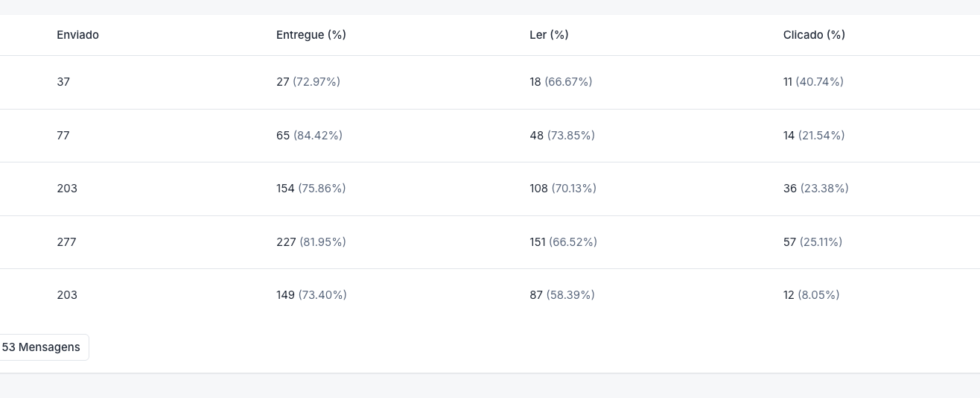Image resolution: width=980 pixels, height=398 pixels.
Task: Click read value 18 (66.67%)
Action: coord(561,82)
